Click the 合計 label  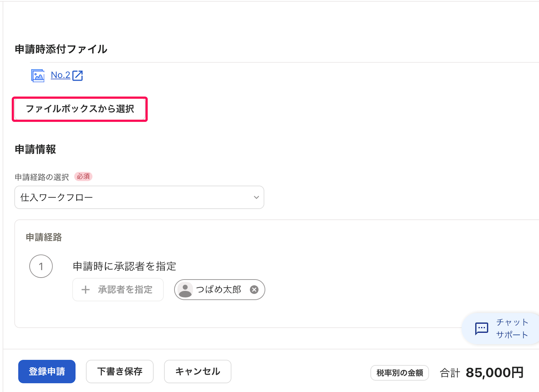pyautogui.click(x=450, y=373)
